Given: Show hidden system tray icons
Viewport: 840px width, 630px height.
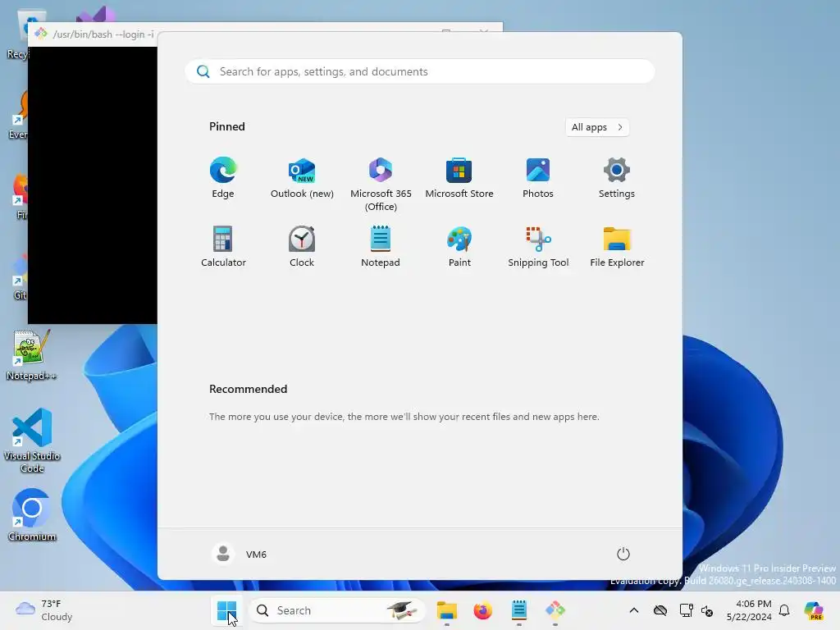Looking at the screenshot, I should coord(634,610).
